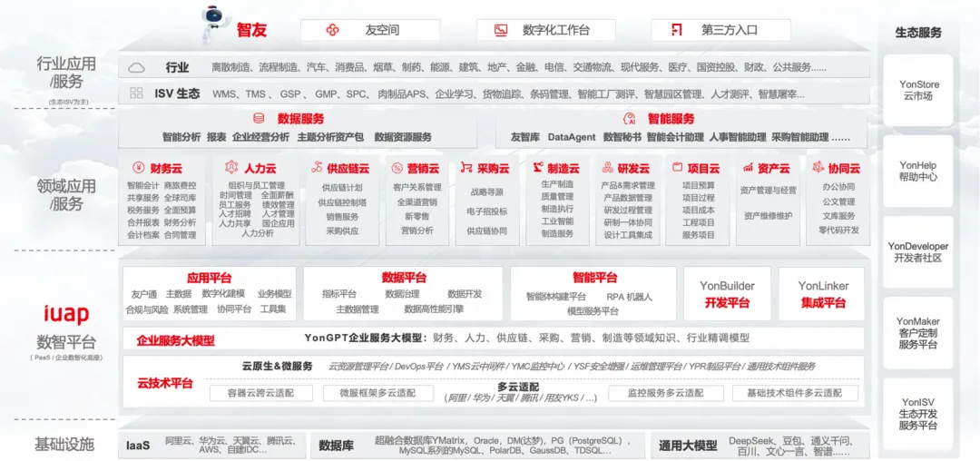Select the YonLinker 集成平台 box
The image size is (980, 461).
(x=823, y=294)
